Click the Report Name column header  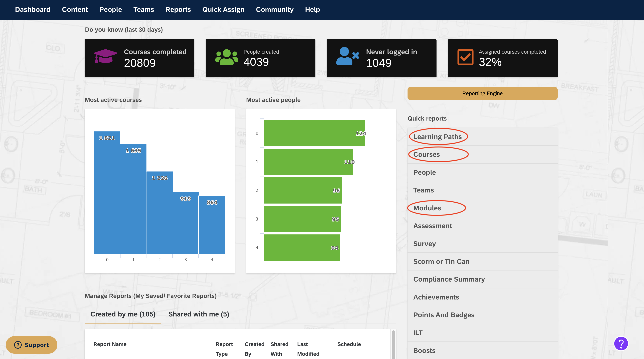(x=110, y=344)
